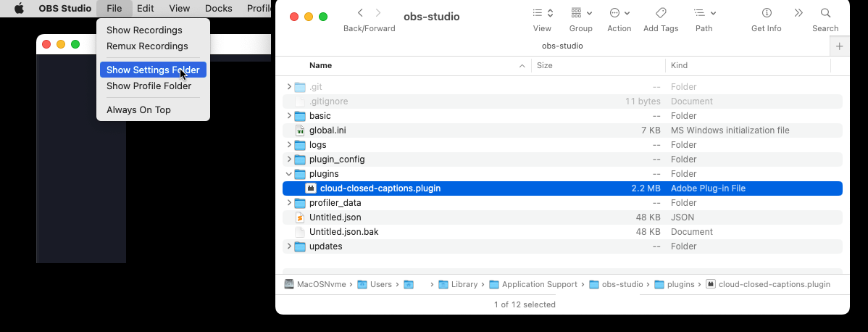Click the Get Info icon
The width and height of the screenshot is (868, 332).
pyautogui.click(x=767, y=13)
